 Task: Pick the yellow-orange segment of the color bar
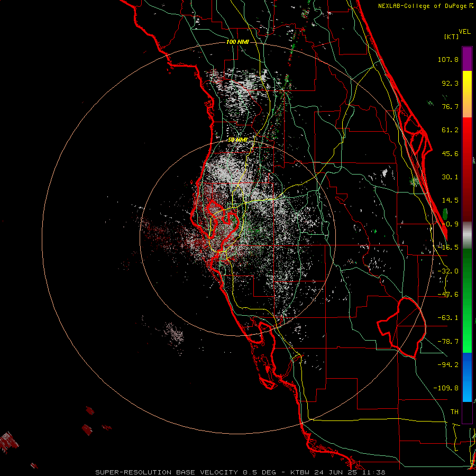coord(467,94)
